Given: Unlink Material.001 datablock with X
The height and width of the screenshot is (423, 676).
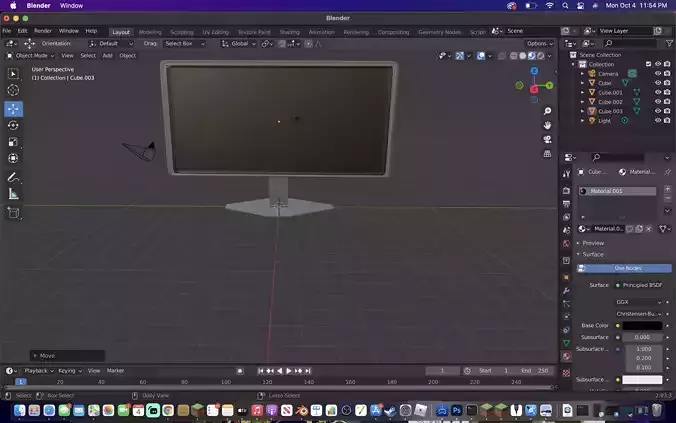Looking at the screenshot, I should (648, 229).
